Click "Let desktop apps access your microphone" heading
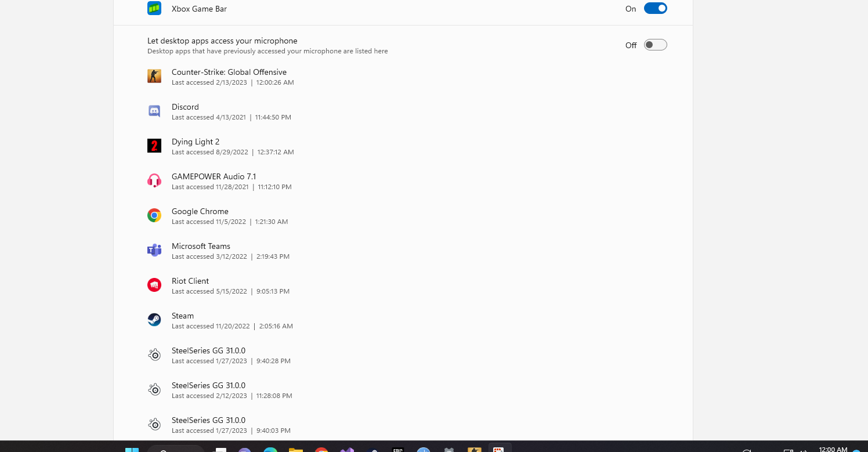This screenshot has width=868, height=452. point(222,41)
